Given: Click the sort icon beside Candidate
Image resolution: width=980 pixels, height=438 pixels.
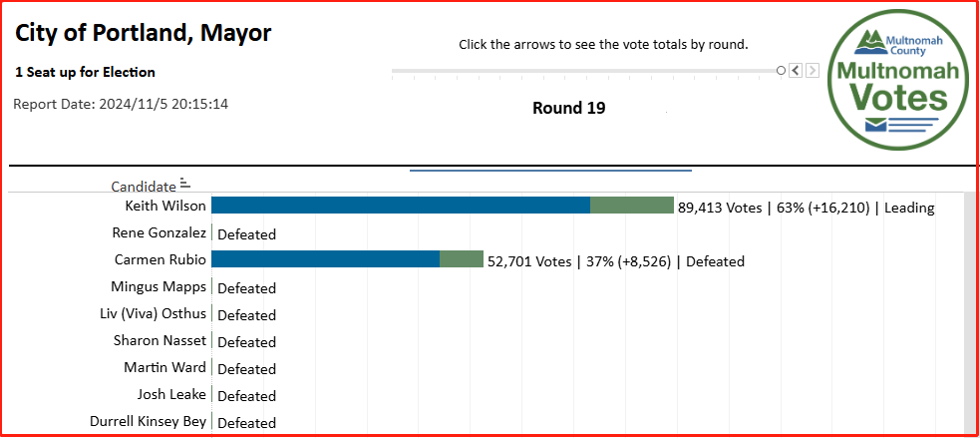Looking at the screenshot, I should coord(184,184).
